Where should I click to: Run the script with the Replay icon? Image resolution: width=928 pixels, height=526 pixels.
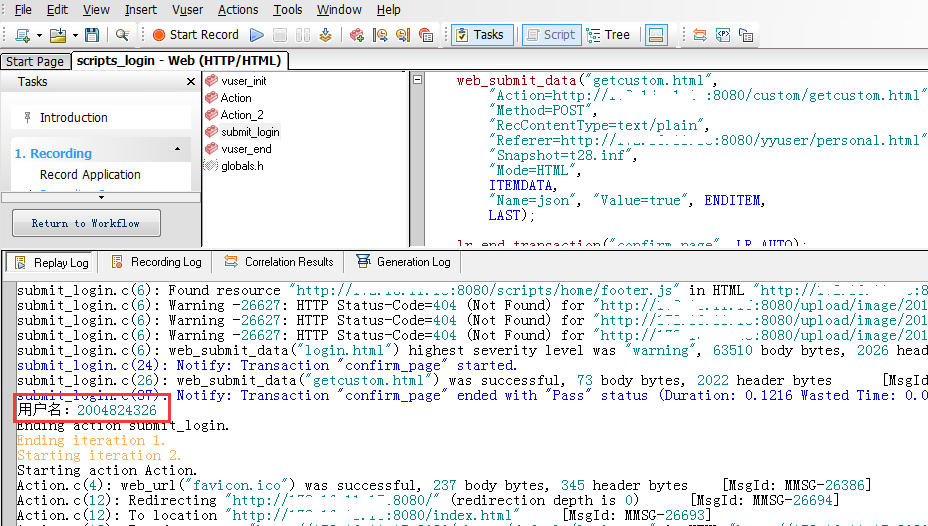click(257, 34)
